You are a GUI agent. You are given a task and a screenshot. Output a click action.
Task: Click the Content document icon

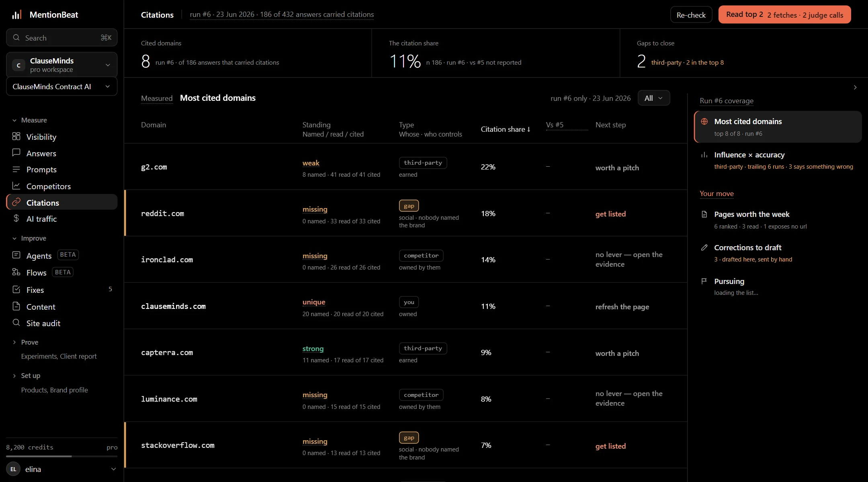point(16,306)
